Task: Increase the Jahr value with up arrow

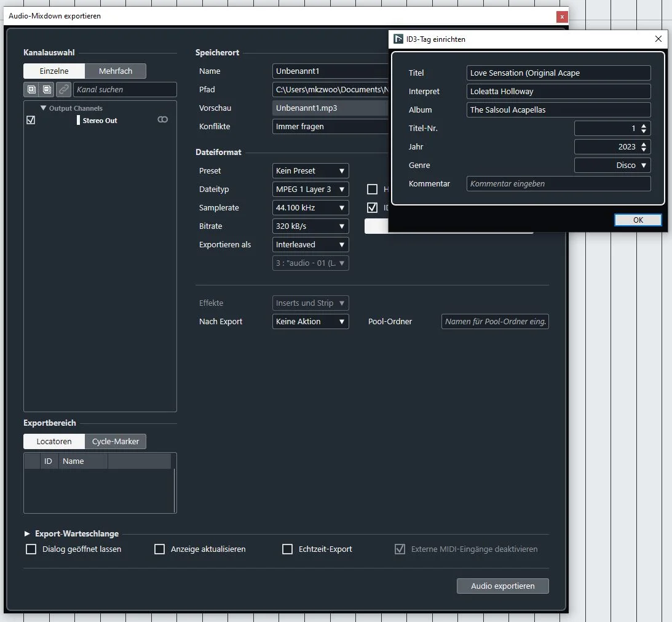Action: [643, 144]
